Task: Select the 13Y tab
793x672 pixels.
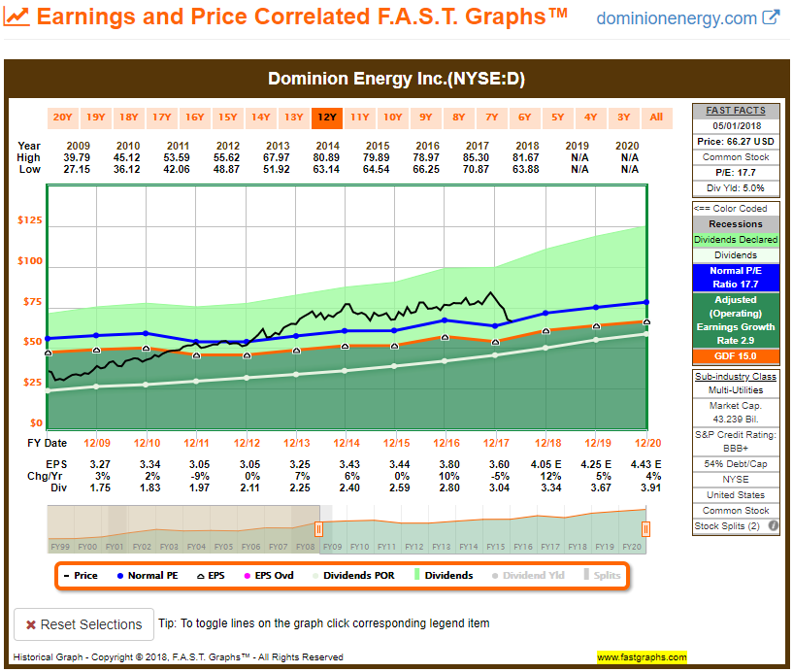Action: pyautogui.click(x=294, y=118)
